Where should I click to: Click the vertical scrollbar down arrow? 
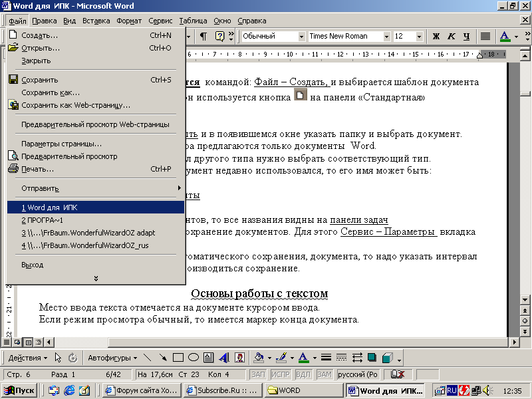[x=525, y=300]
